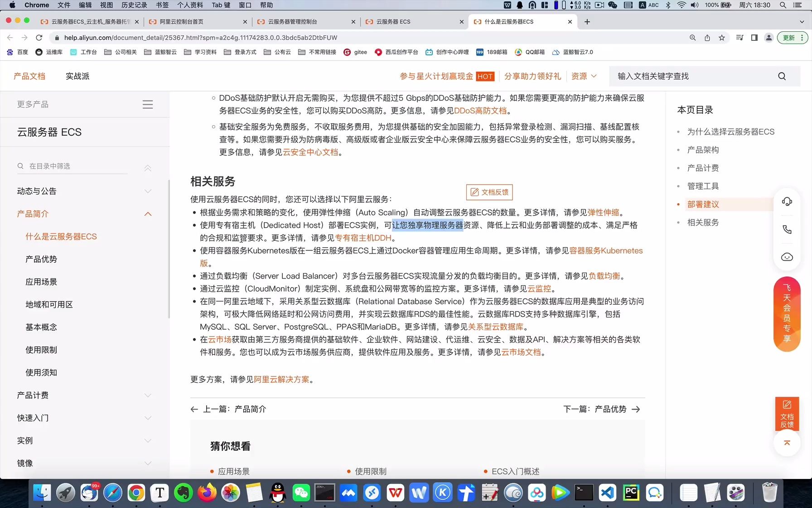The width and height of the screenshot is (812, 508).
Task: Open the 专有宿主机DDH link
Action: point(363,238)
